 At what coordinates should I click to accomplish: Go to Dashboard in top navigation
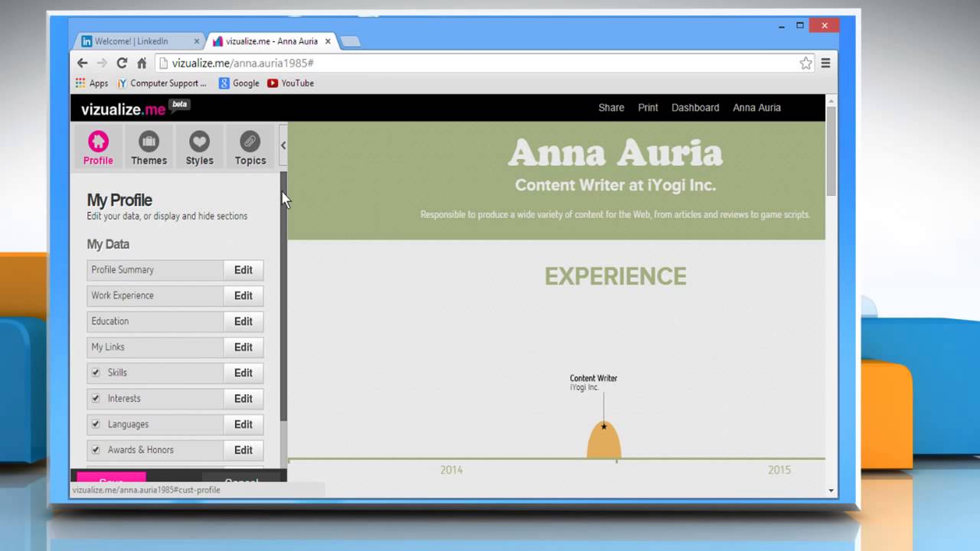pyautogui.click(x=695, y=108)
